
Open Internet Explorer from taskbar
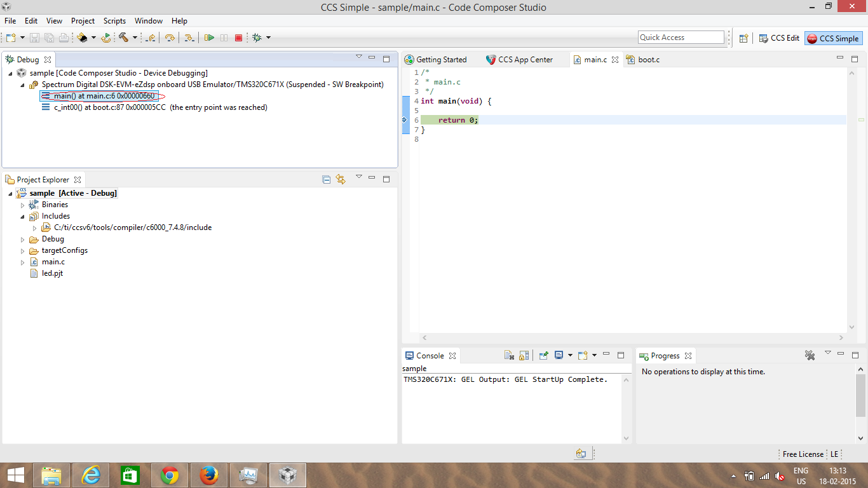[91, 475]
